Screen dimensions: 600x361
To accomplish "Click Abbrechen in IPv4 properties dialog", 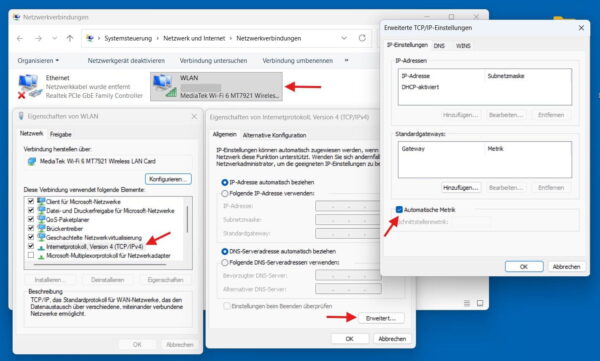I will click(x=392, y=339).
